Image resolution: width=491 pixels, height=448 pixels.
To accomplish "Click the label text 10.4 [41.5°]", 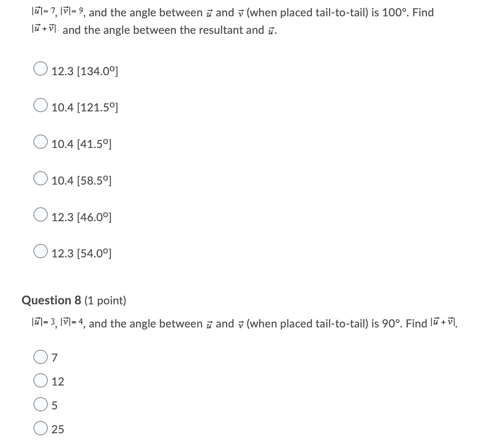I will click(x=82, y=144).
